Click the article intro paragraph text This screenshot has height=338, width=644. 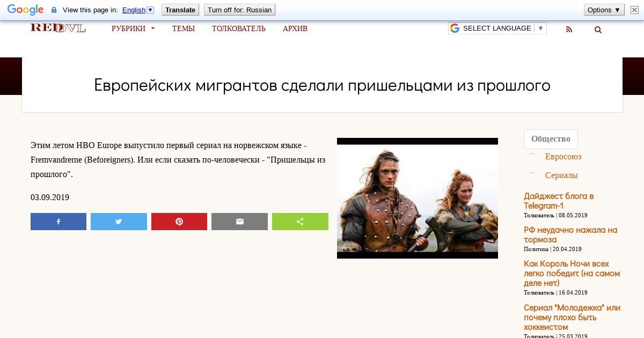point(178,160)
